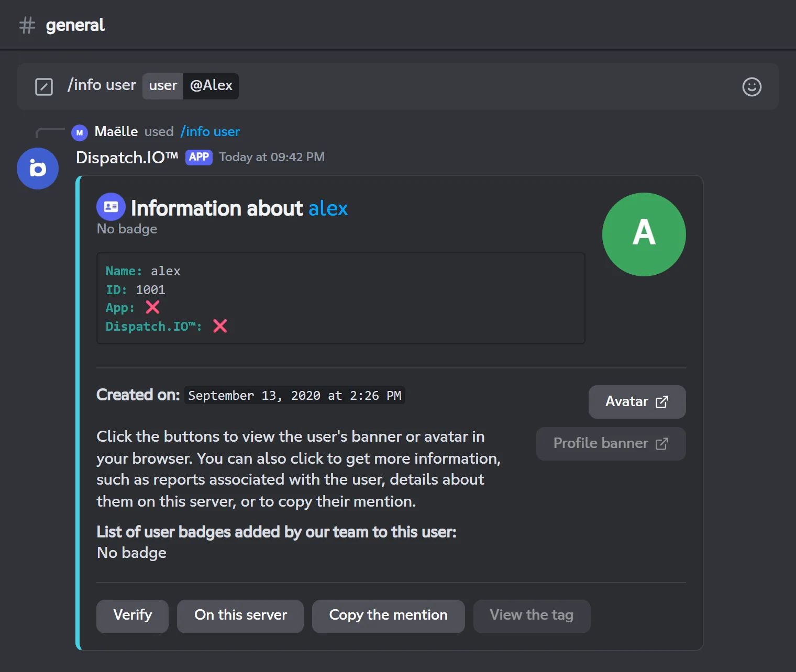This screenshot has width=796, height=672.
Task: Click the ID: 1001 line
Action: coord(136,290)
